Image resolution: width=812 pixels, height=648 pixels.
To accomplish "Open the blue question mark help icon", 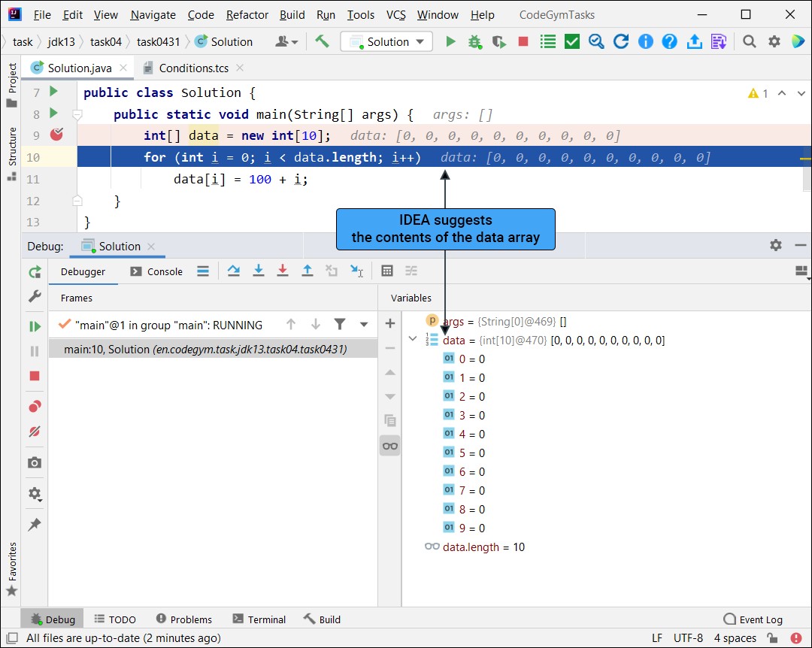I will [x=670, y=41].
